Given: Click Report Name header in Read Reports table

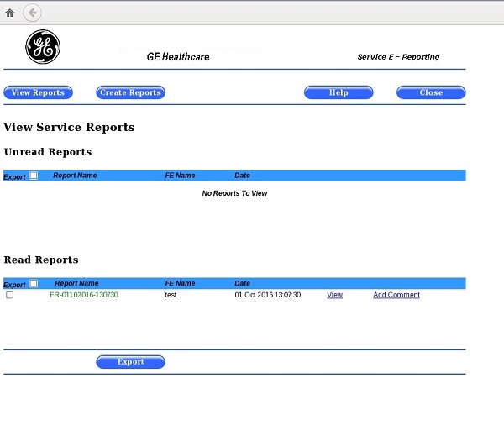Looking at the screenshot, I should pos(76,284).
